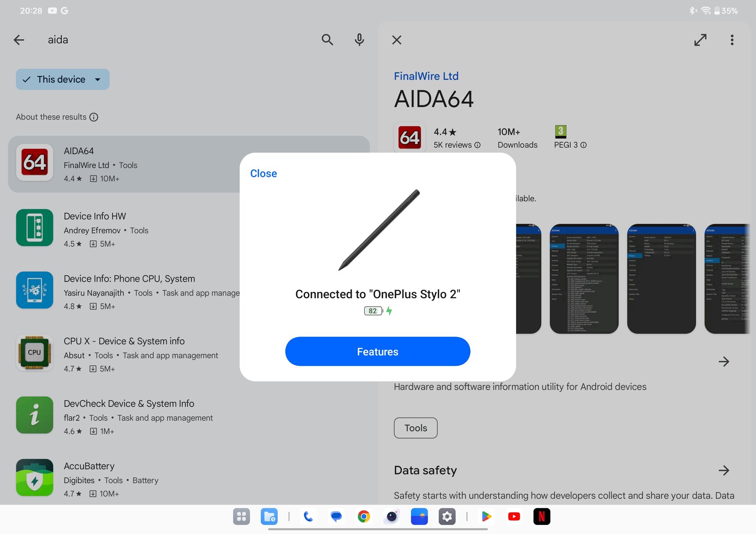Open app drawer grid in taskbar
The image size is (756, 534).
(242, 516)
